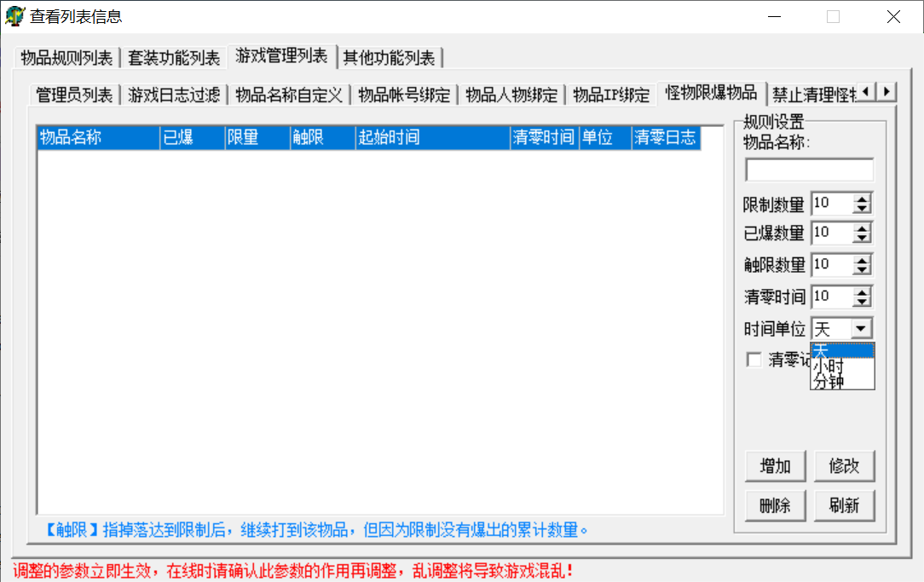Click the 刷新 button
This screenshot has height=582, width=924.
point(844,505)
